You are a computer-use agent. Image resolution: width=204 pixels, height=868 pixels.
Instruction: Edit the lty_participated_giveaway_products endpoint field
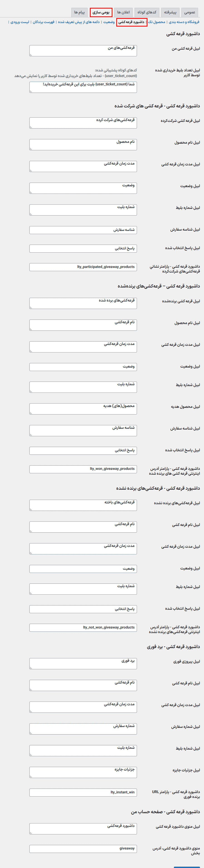tap(83, 267)
